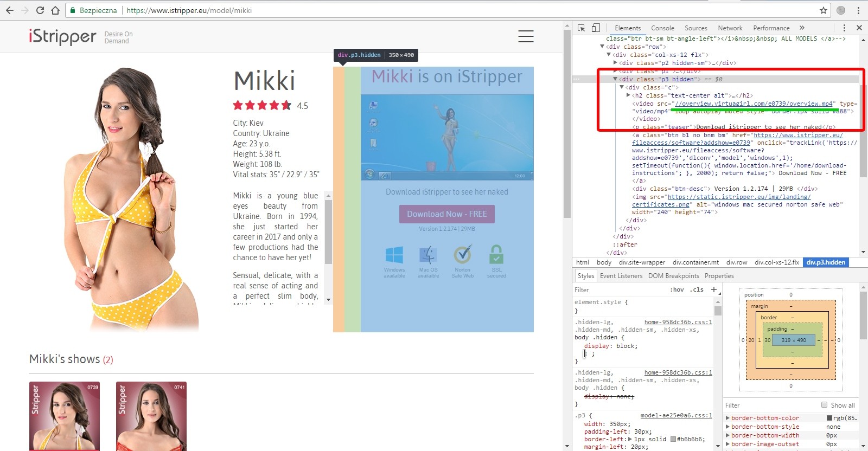Click the Styles Filter input field
This screenshot has width=868, height=451.
coord(618,289)
